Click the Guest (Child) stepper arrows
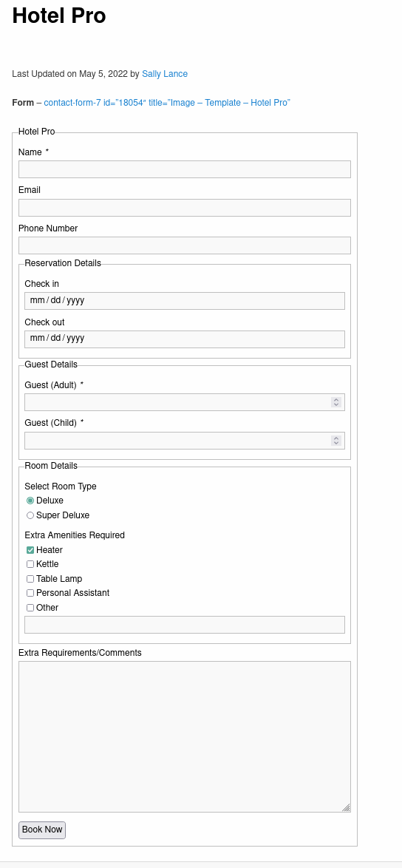Screen dimensions: 402x868 click(x=336, y=441)
